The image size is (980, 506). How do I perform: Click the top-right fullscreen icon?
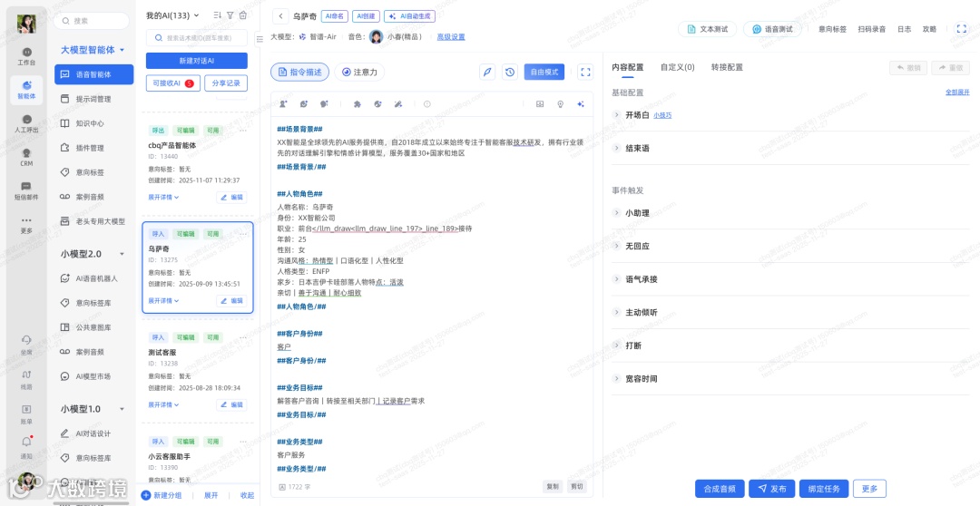click(961, 29)
